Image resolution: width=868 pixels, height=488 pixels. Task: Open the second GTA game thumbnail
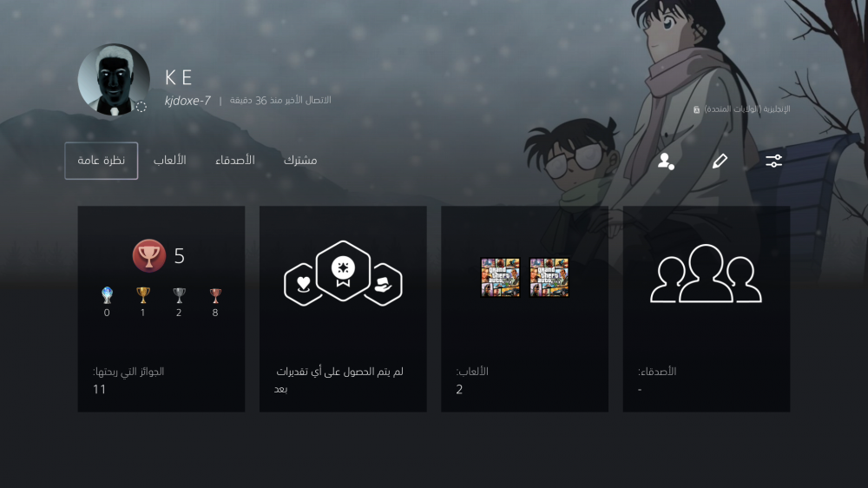point(549,277)
